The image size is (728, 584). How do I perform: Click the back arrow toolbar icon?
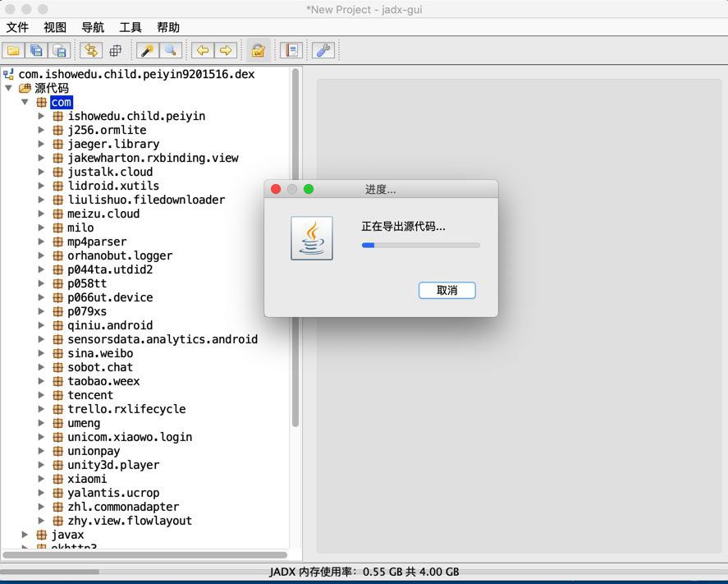(203, 50)
